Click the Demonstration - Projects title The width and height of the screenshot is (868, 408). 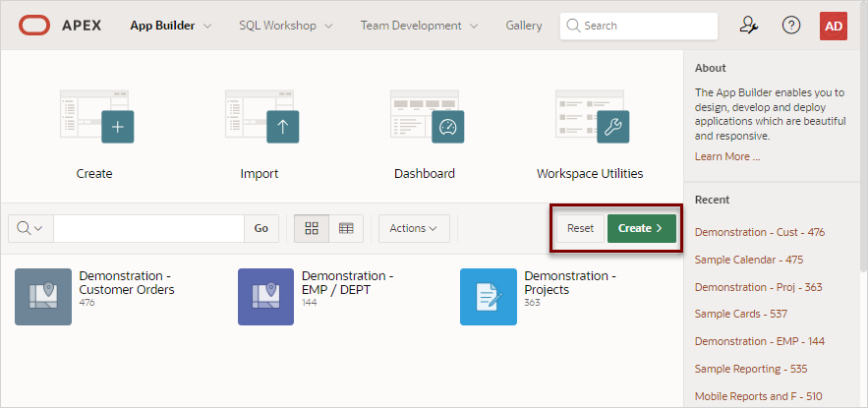click(570, 283)
